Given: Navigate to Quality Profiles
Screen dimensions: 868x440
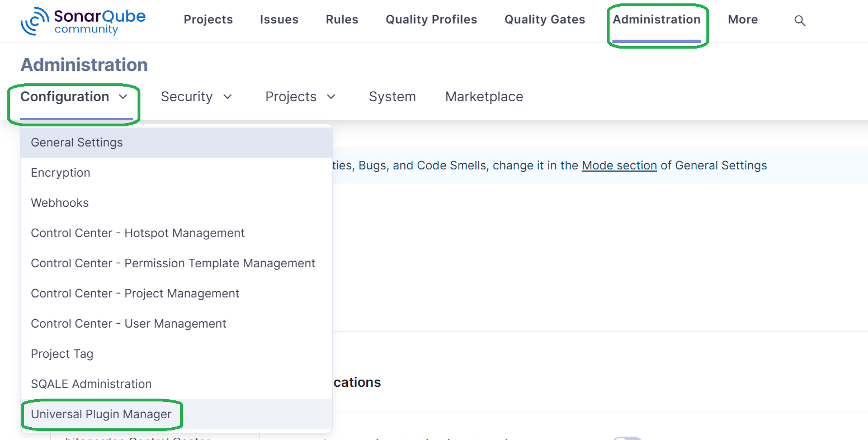Looking at the screenshot, I should (x=431, y=20).
